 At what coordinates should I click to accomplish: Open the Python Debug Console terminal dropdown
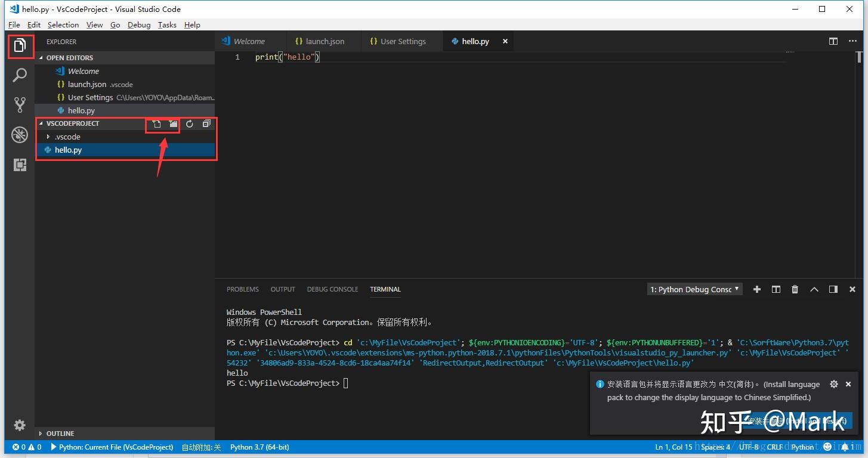tap(694, 289)
